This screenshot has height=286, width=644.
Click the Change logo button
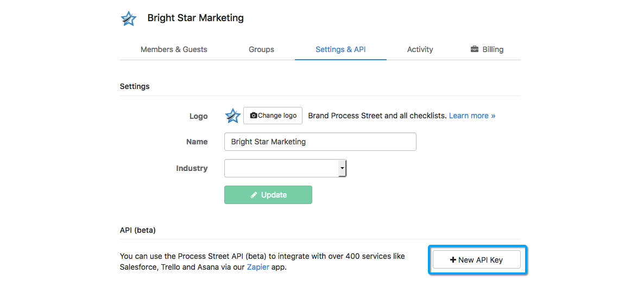[x=273, y=116]
